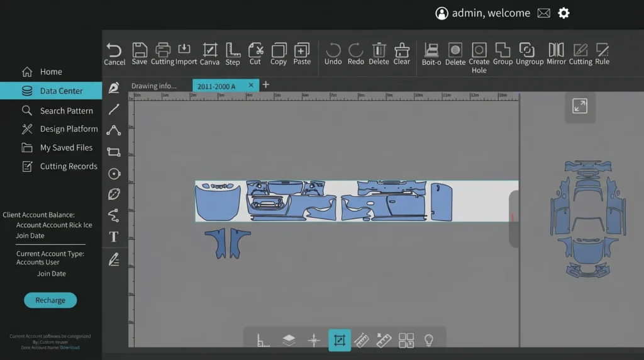Screen dimensions: 644x360
Task: Switch to the Drawing info tab
Action: click(154, 86)
